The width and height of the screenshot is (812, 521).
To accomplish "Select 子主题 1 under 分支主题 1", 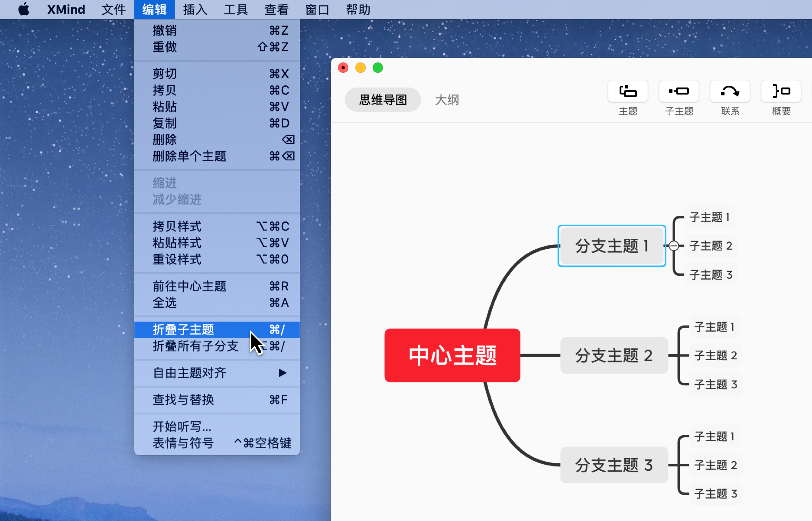I will click(710, 217).
